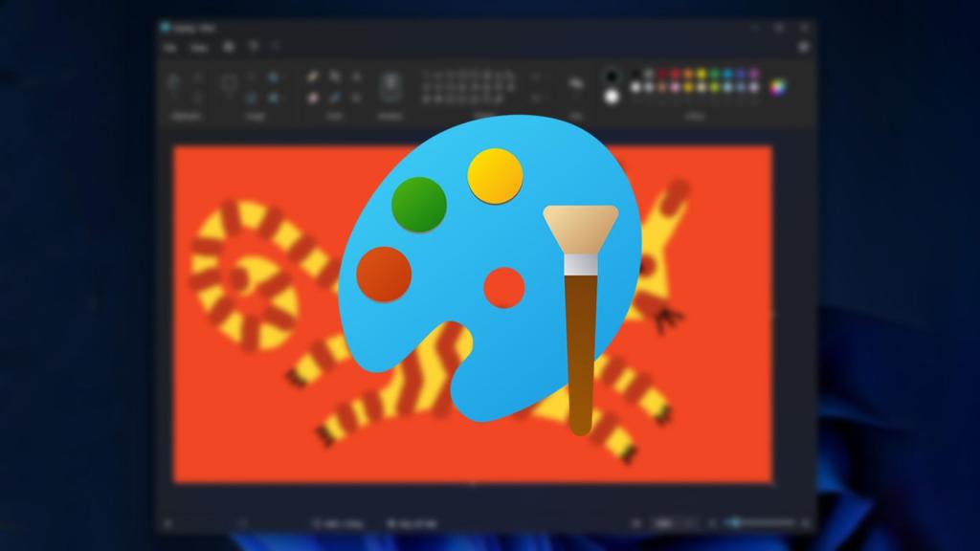Click the Edit colors rainbow button
980x551 pixels.
[777, 86]
